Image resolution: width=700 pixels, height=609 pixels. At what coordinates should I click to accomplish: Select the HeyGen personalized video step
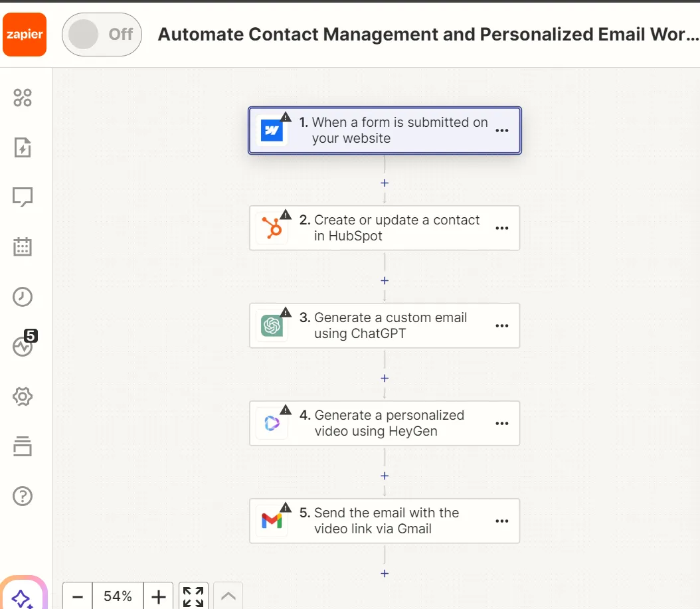point(384,423)
